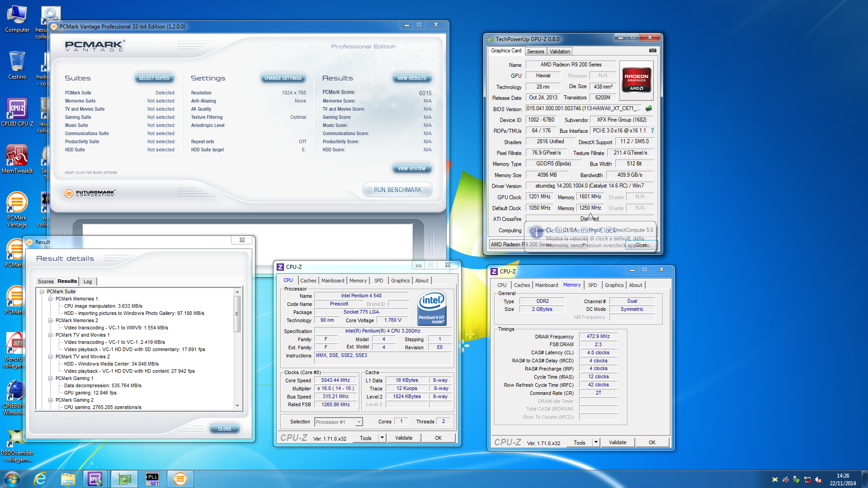868x488 pixels.
Task: Click the RUN BENCHMARK button
Action: point(397,190)
